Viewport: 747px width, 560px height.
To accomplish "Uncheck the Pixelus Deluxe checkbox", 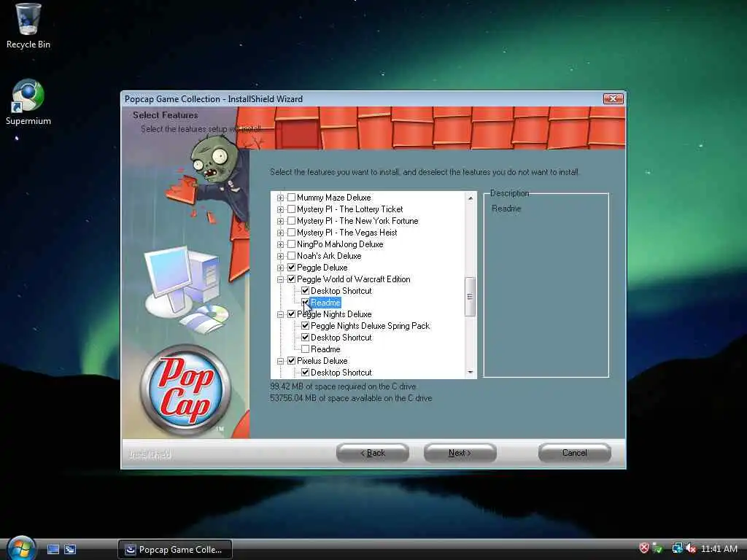I will 292,360.
